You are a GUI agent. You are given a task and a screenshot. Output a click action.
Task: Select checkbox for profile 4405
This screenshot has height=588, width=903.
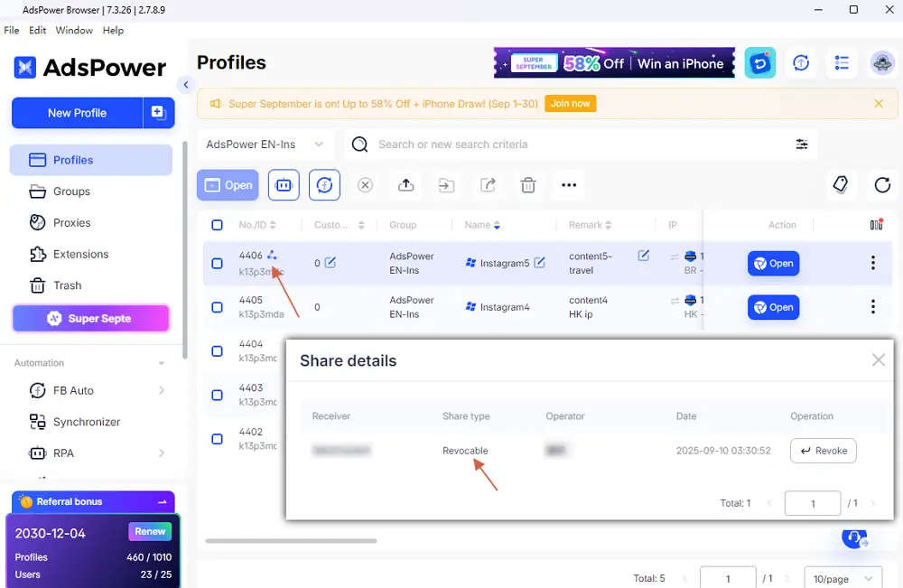(217, 307)
